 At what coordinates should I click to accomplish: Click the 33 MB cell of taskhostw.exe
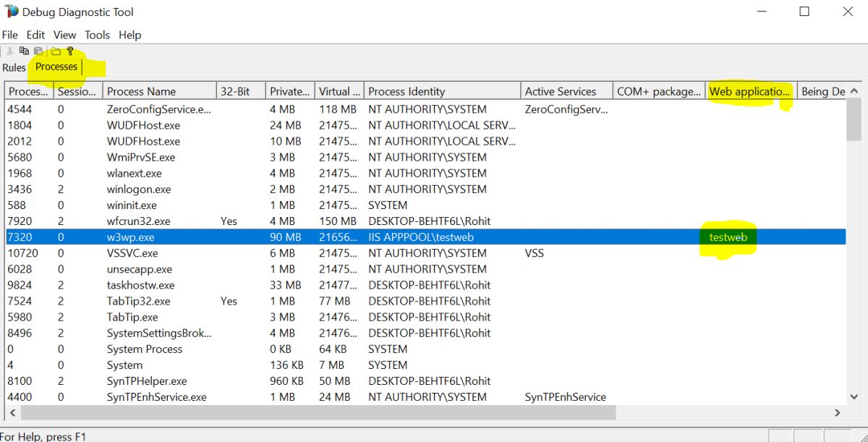(x=286, y=285)
